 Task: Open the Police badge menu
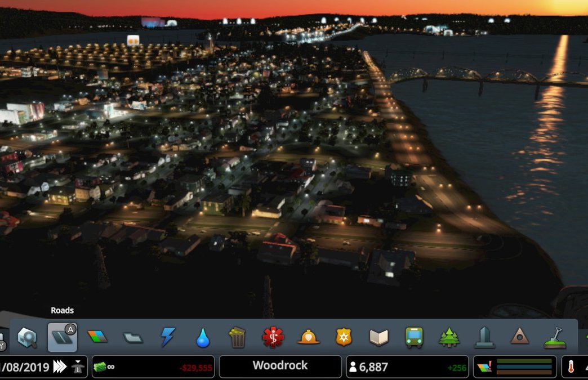pyautogui.click(x=344, y=337)
